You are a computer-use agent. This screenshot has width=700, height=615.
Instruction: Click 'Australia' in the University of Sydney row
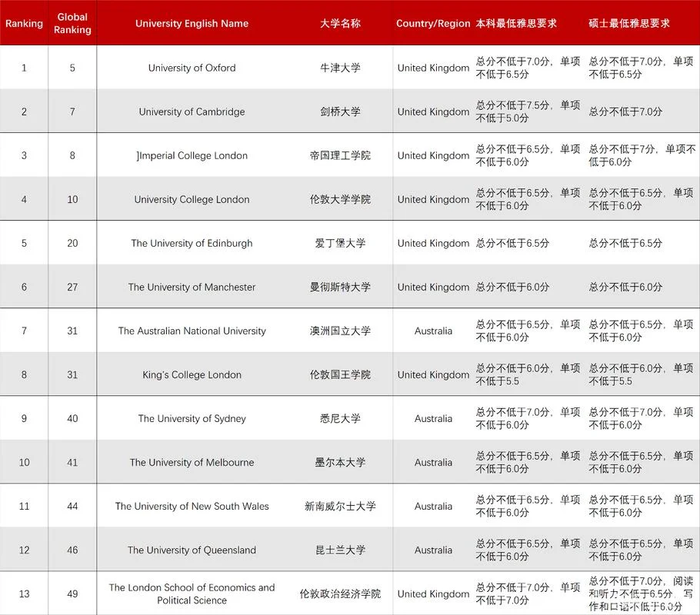pyautogui.click(x=433, y=418)
